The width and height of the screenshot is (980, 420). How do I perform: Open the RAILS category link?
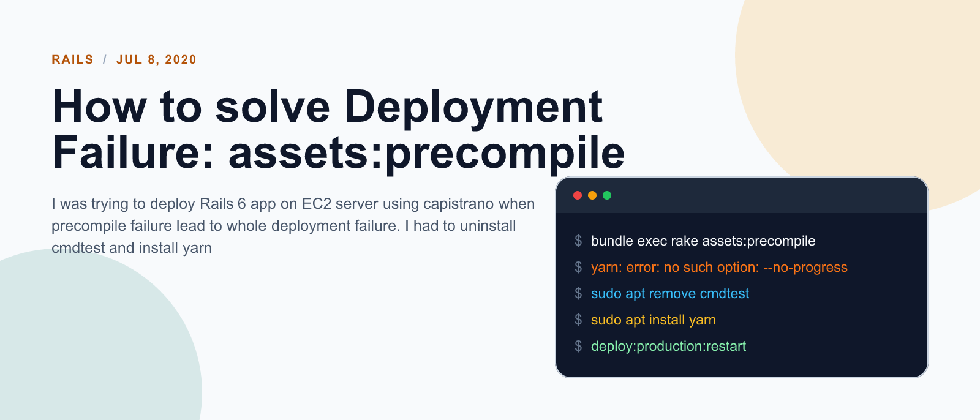(x=72, y=59)
